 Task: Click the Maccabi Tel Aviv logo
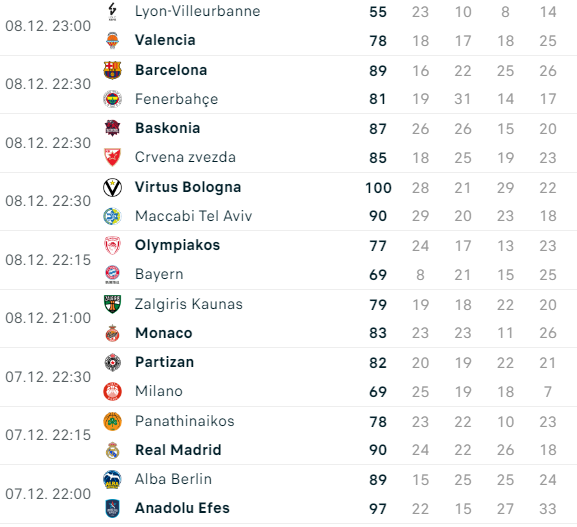[112, 216]
